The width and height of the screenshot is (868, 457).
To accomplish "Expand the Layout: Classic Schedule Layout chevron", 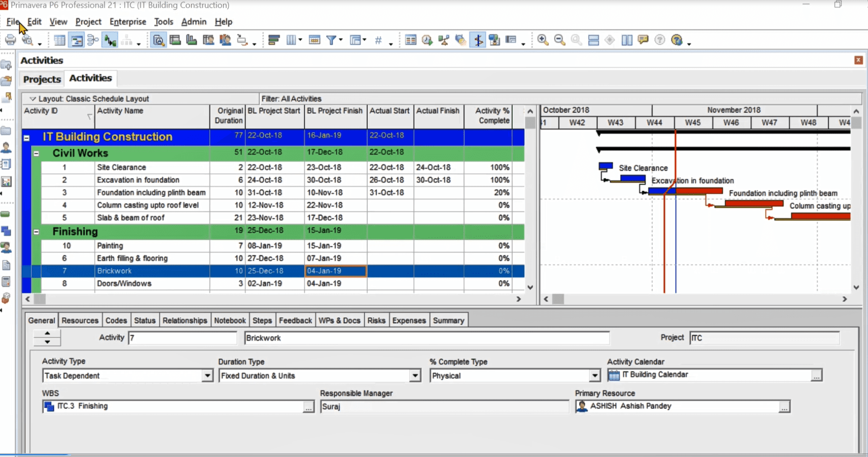I will pyautogui.click(x=33, y=99).
